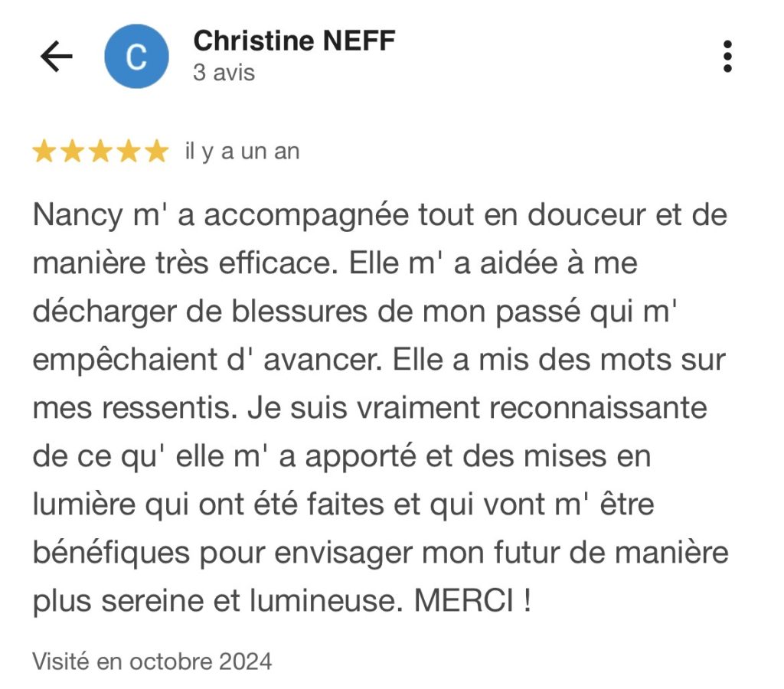The height and width of the screenshot is (689, 784).
Task: View the reviewer's "3 avis" count
Action: (224, 73)
